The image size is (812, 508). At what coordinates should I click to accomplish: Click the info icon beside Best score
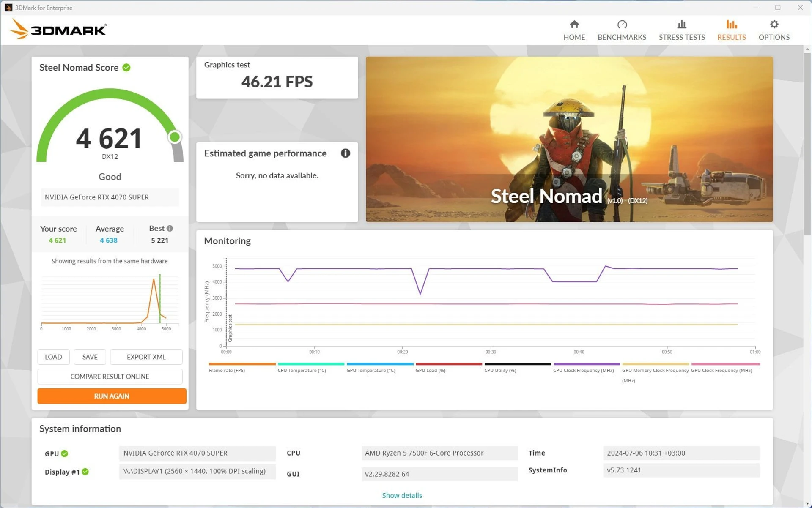[x=170, y=228]
